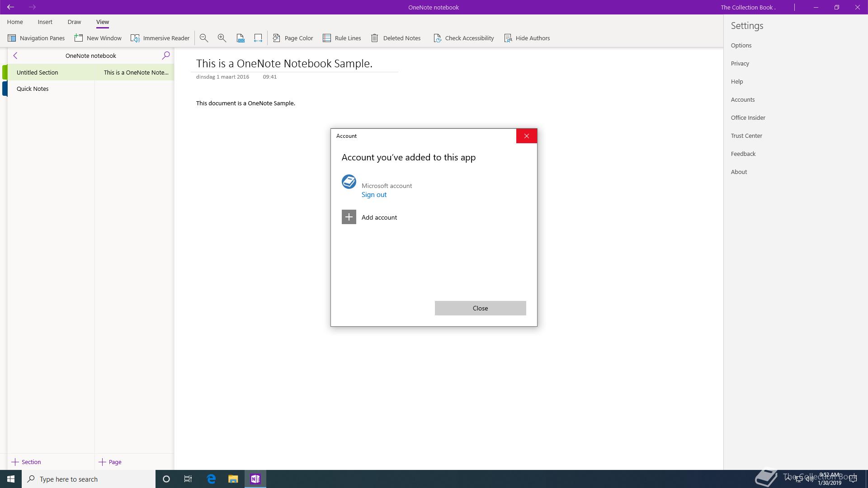
Task: Click the zoom out magnifier icon
Action: (x=204, y=38)
